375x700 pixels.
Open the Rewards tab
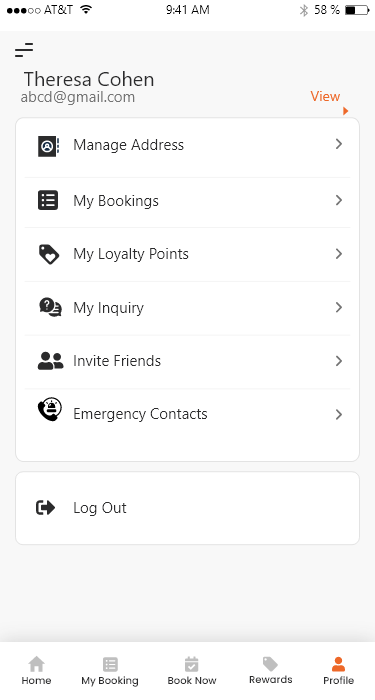coord(271,671)
